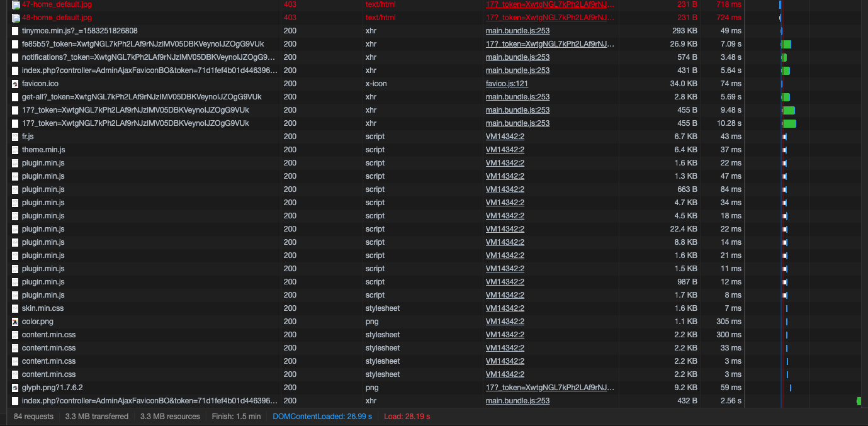Screen dimensions: 868x426
Task: Click the 84 requests summary in status bar
Action: click(33, 417)
